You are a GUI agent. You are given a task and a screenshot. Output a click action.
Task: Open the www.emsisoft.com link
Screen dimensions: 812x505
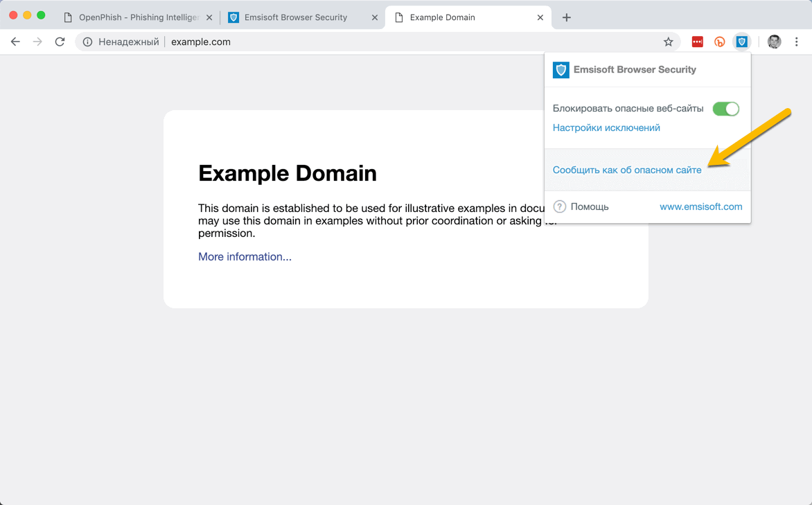tap(700, 206)
